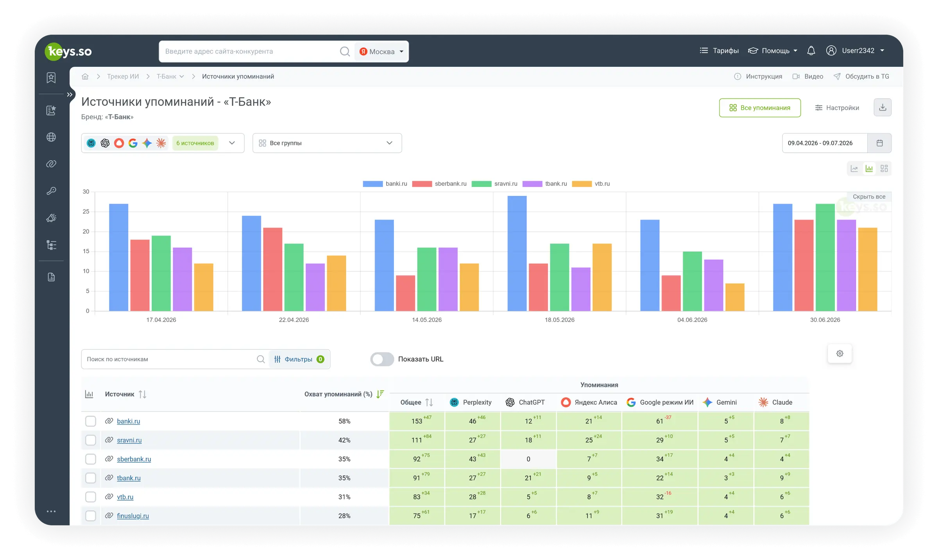Open the structure tree icon in sidebar
Image resolution: width=938 pixels, height=560 pixels.
tap(51, 245)
